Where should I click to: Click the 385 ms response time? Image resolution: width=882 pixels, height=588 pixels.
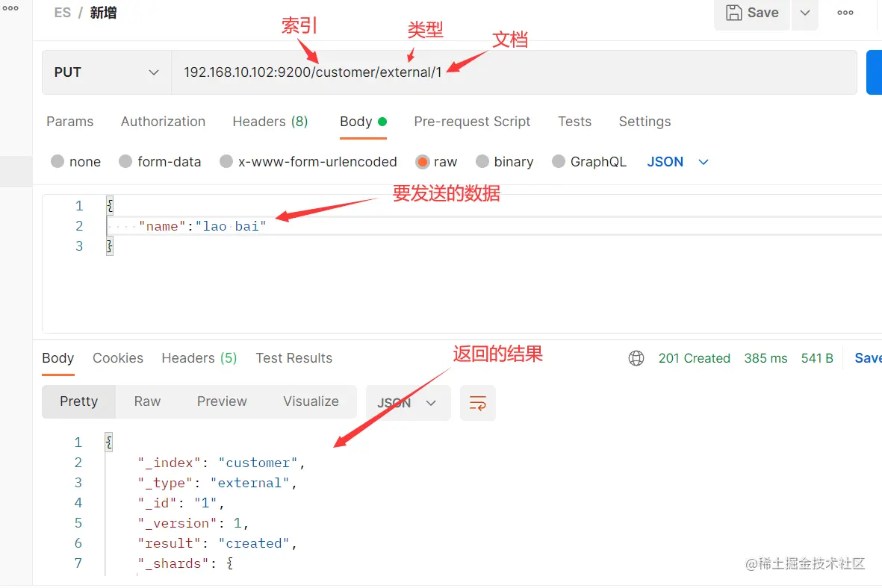(x=765, y=358)
